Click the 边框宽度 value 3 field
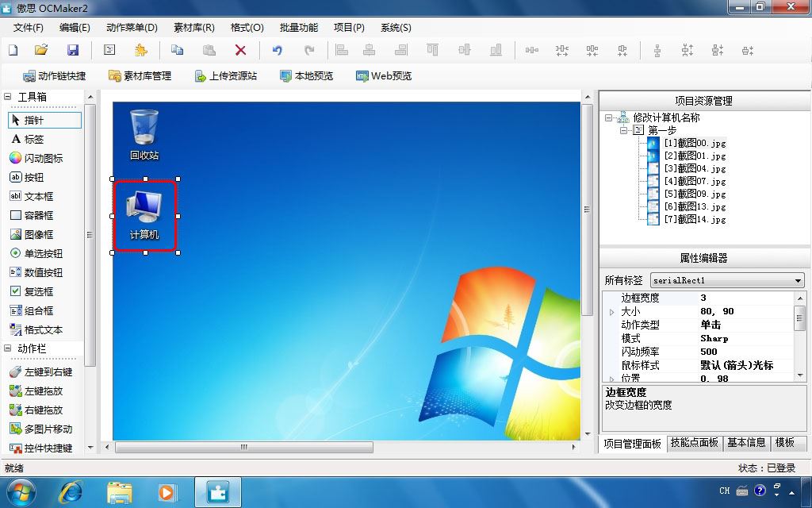This screenshot has height=508, width=812. point(745,298)
